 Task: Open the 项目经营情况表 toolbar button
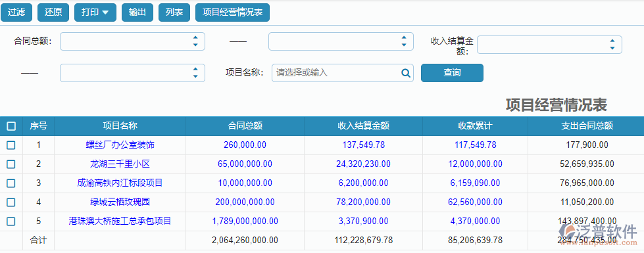pos(232,12)
